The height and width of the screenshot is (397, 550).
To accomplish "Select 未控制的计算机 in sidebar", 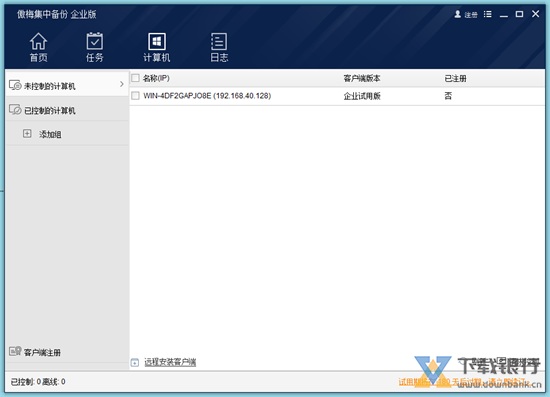I will point(67,84).
